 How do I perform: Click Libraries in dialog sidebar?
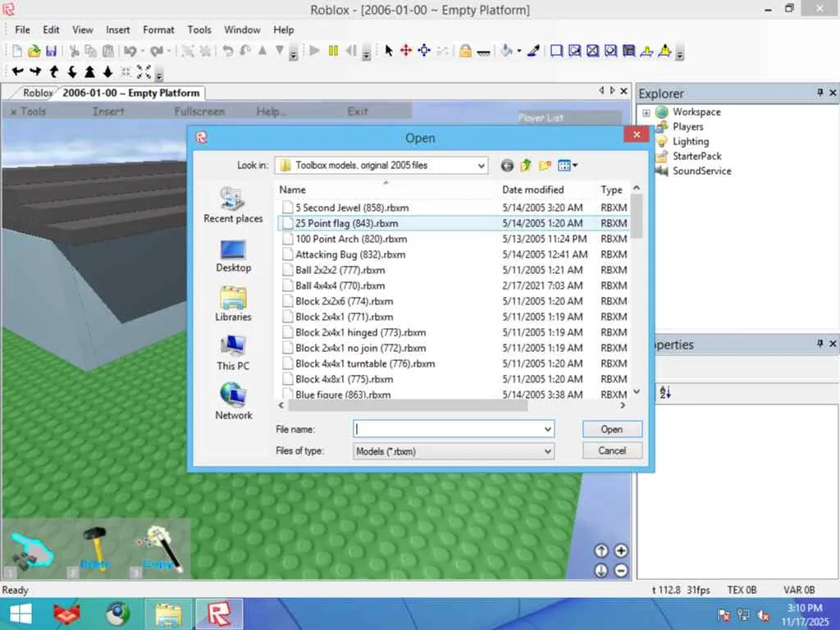(x=233, y=304)
